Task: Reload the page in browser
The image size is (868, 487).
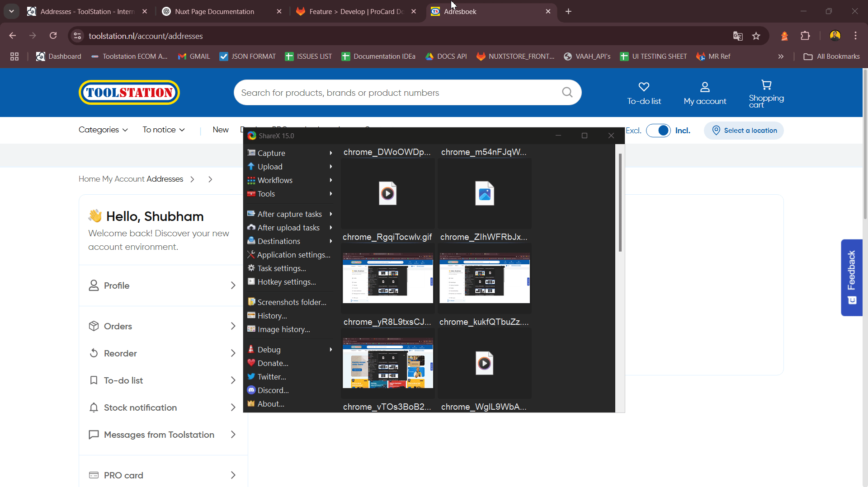Action: click(x=53, y=36)
